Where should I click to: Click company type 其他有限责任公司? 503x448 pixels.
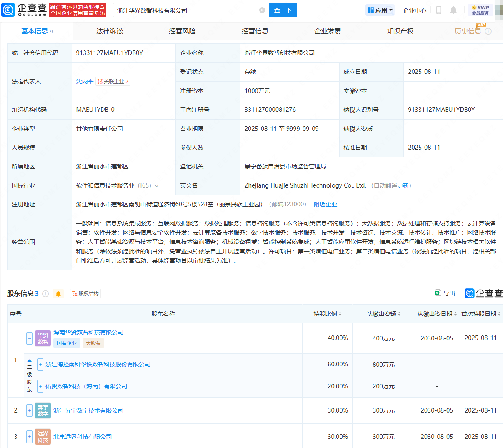click(x=99, y=129)
